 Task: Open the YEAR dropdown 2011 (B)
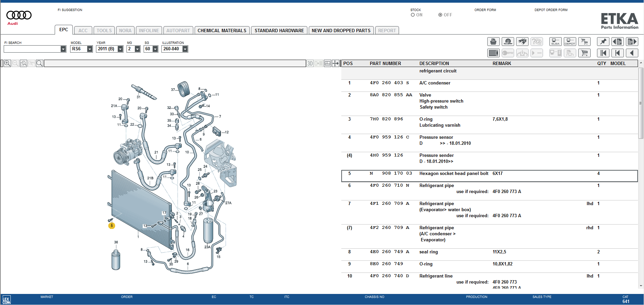(x=120, y=49)
